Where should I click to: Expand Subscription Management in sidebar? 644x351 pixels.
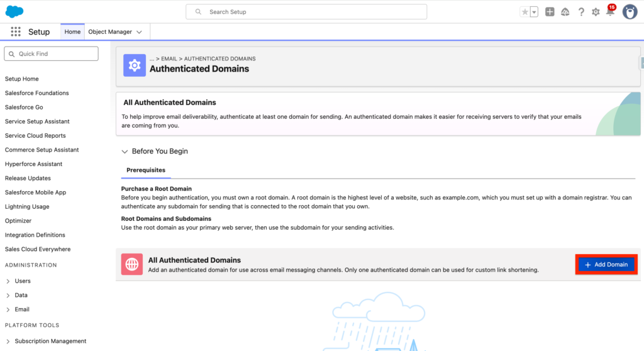tap(8, 341)
